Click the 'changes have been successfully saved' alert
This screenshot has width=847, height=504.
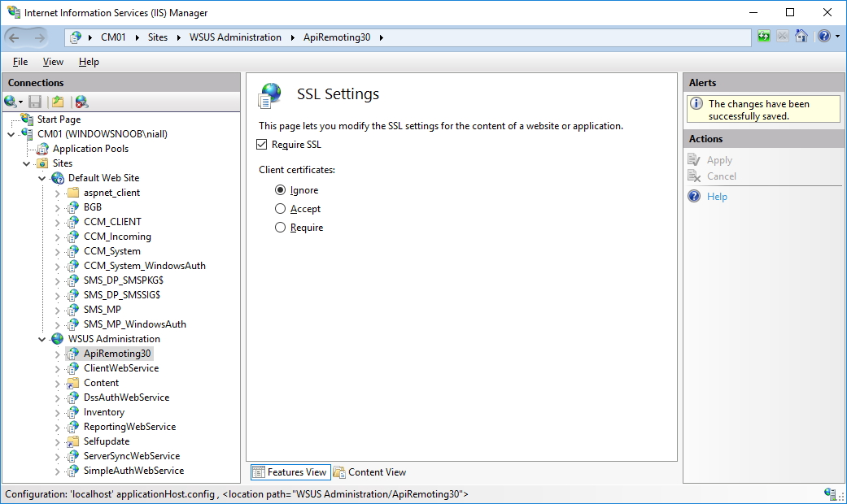(763, 110)
